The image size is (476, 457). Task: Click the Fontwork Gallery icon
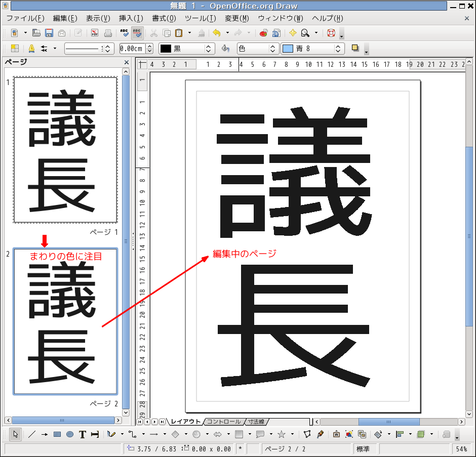tap(336, 434)
